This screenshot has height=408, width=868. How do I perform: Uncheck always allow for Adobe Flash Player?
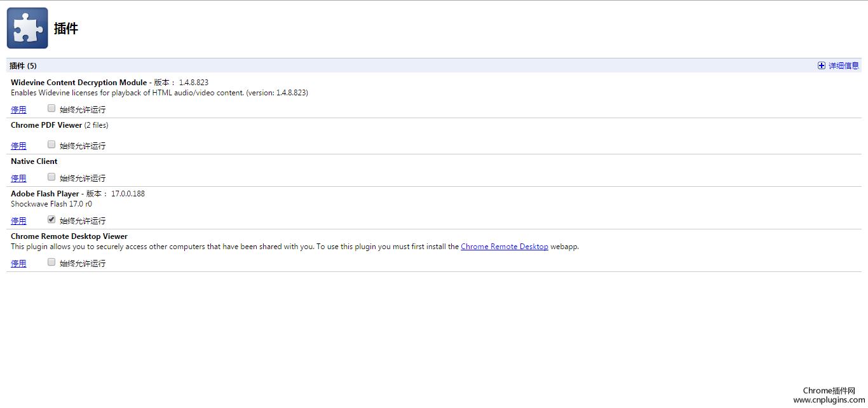51,220
